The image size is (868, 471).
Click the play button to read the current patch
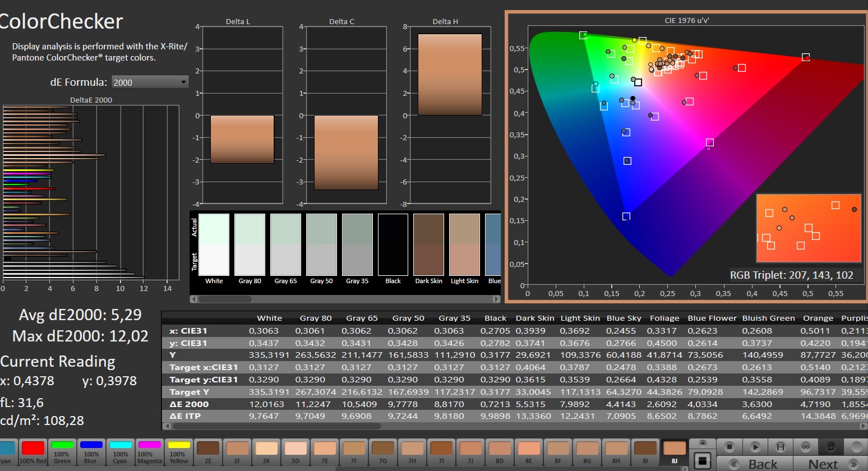[755, 447]
